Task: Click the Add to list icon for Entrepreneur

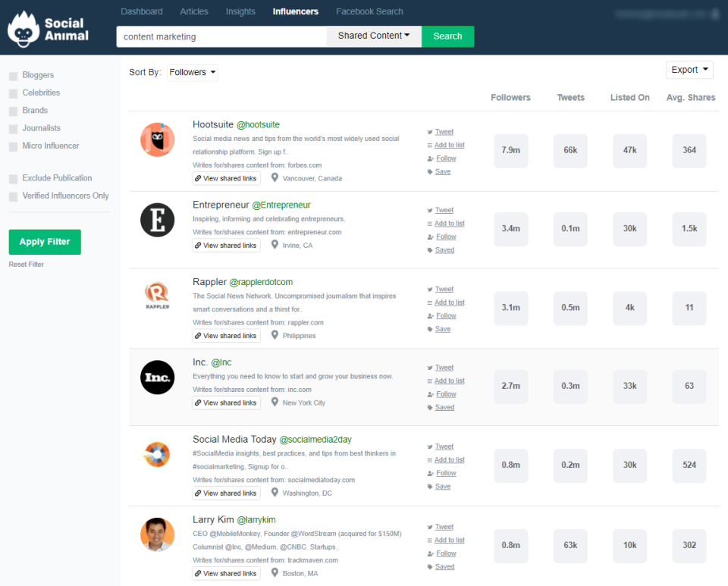Action: pos(430,223)
